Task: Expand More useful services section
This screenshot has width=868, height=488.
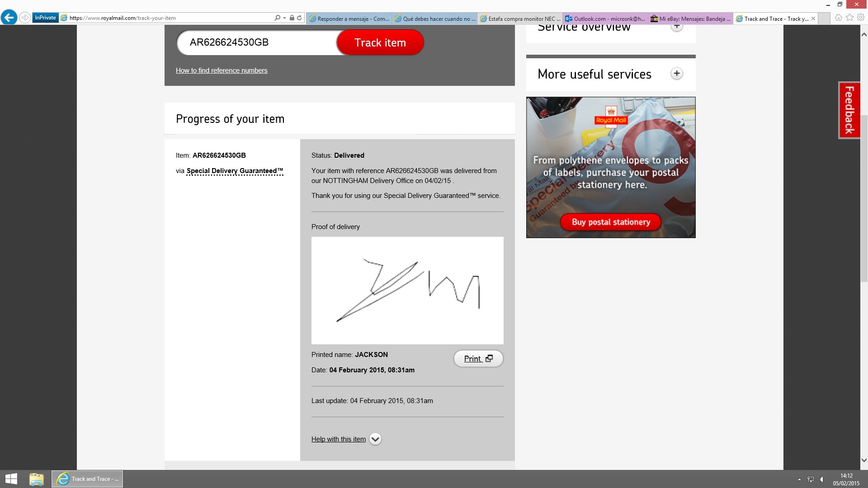Action: 676,74
